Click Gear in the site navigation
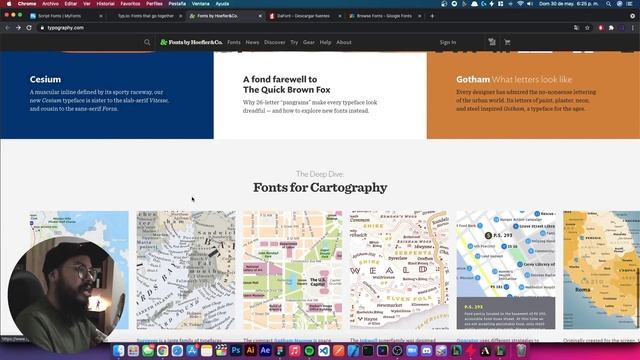 tap(309, 42)
